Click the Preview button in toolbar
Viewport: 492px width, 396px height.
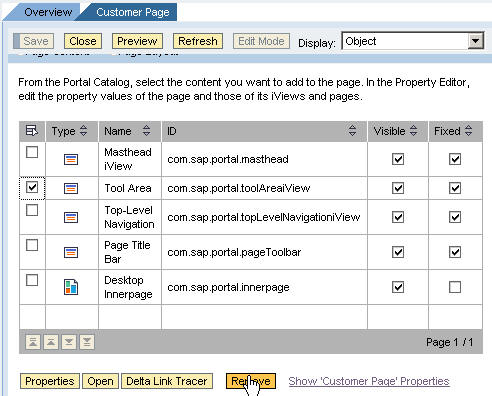[137, 41]
